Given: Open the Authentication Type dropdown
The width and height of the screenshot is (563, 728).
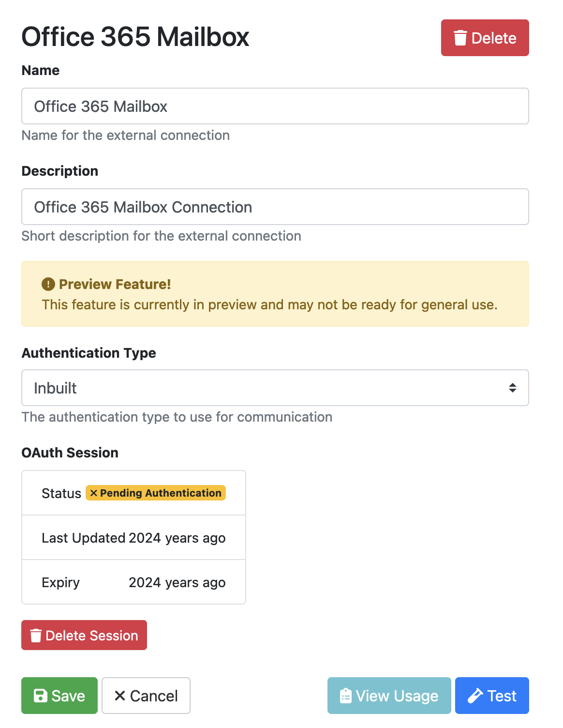Looking at the screenshot, I should click(x=275, y=388).
